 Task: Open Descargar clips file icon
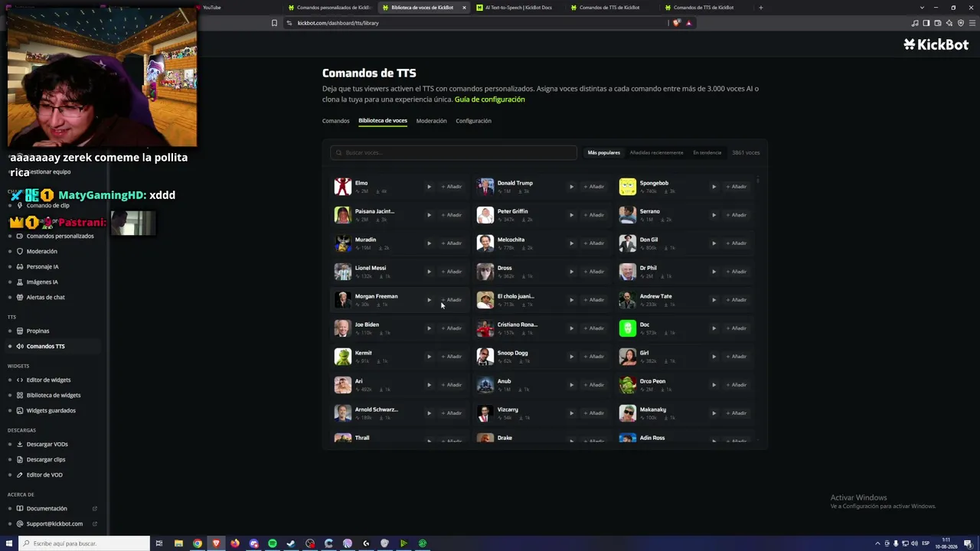[x=21, y=459]
